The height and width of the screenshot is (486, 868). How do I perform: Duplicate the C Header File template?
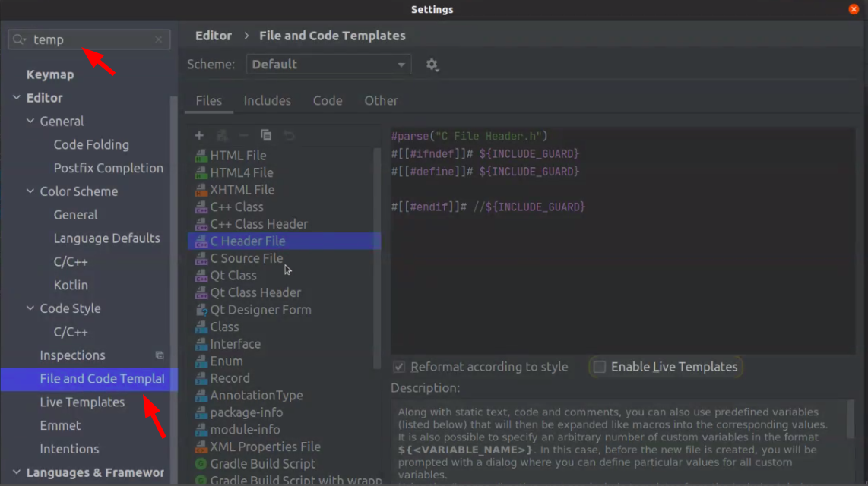266,135
